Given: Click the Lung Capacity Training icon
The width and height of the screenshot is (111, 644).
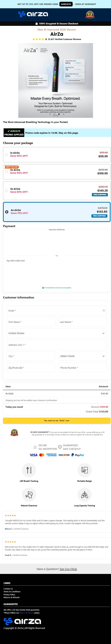Looking at the screenshot, I should pyautogui.click(x=85, y=494).
